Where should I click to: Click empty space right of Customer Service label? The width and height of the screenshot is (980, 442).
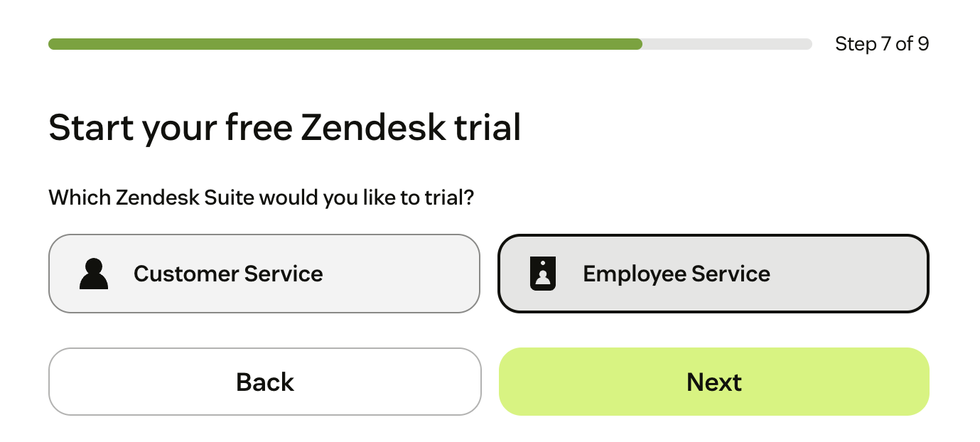pyautogui.click(x=398, y=274)
